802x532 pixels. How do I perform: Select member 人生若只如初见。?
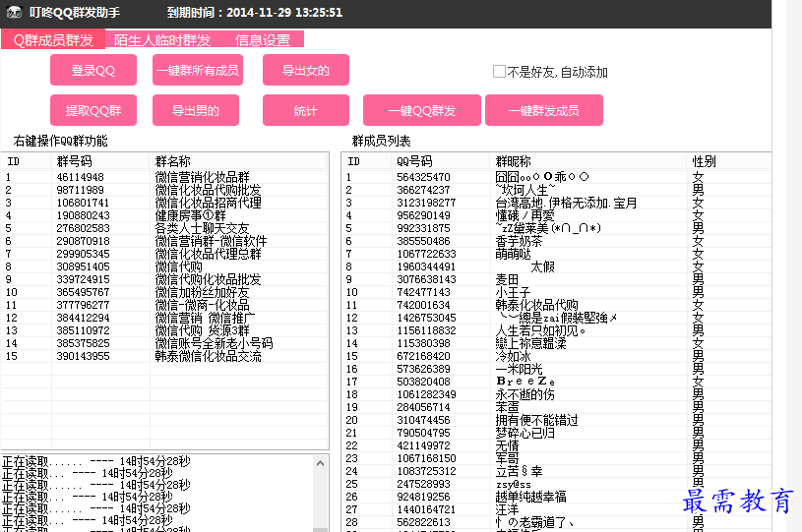(540, 330)
